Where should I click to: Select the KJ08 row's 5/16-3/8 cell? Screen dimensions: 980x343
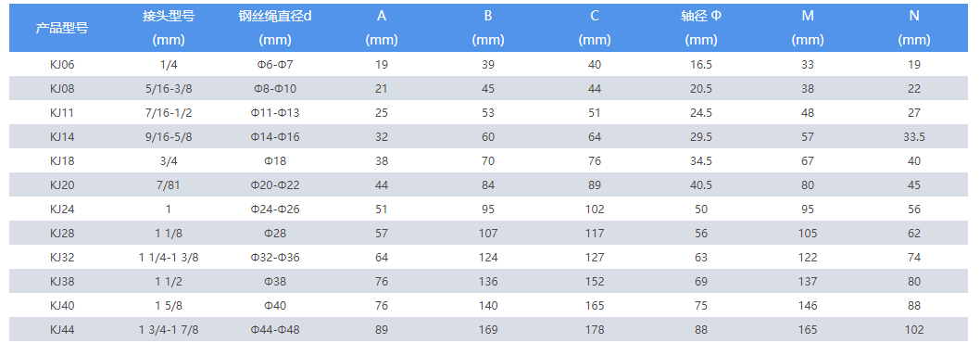(x=169, y=89)
